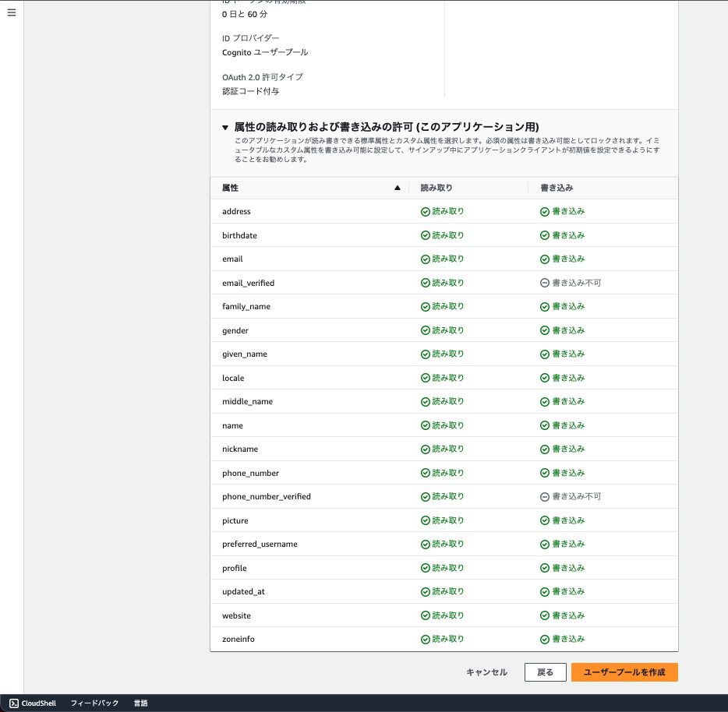The width and height of the screenshot is (728, 712).
Task: Select the nickname attribute name
Action: point(240,449)
